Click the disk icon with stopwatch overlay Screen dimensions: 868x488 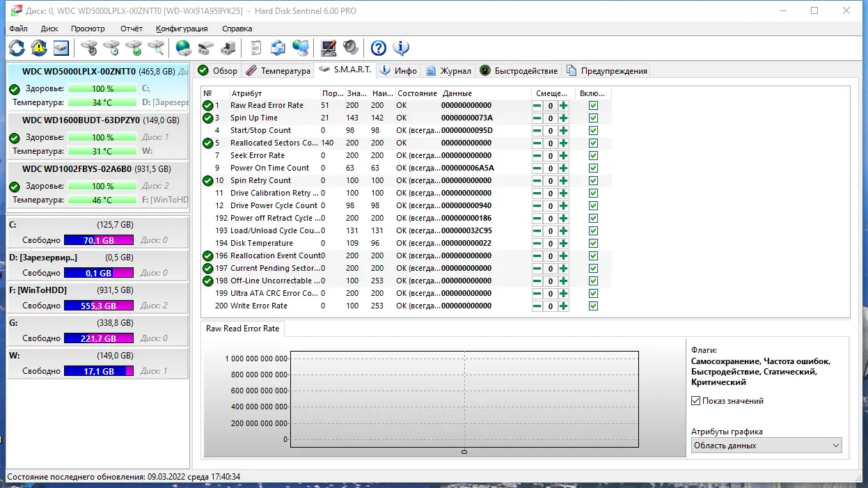pyautogui.click(x=111, y=48)
